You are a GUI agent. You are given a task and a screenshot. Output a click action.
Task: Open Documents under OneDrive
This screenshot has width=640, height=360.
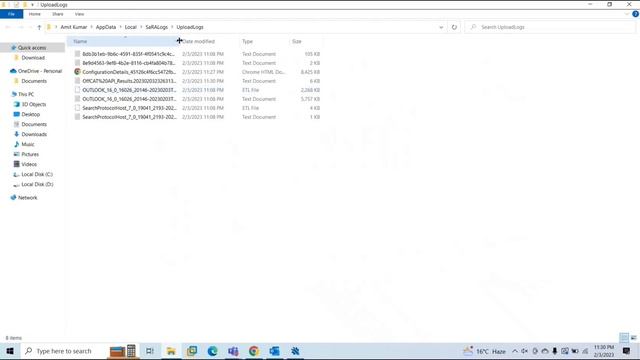click(34, 81)
